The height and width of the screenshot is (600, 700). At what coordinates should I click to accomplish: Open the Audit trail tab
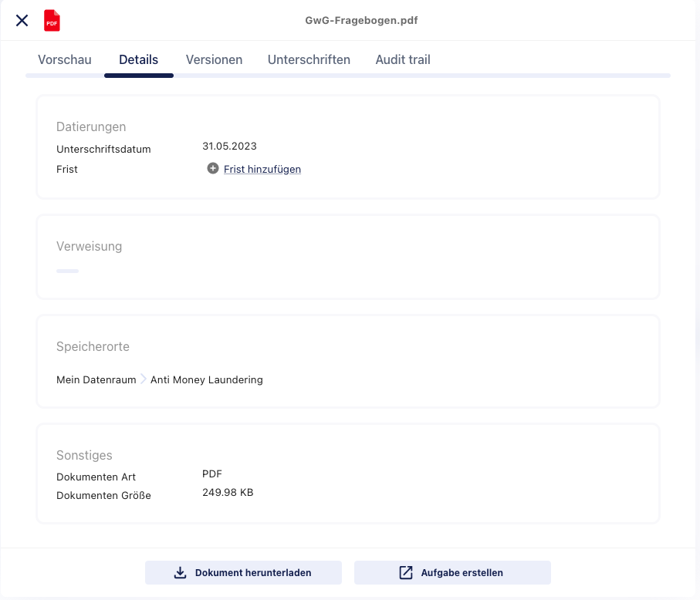pos(403,60)
